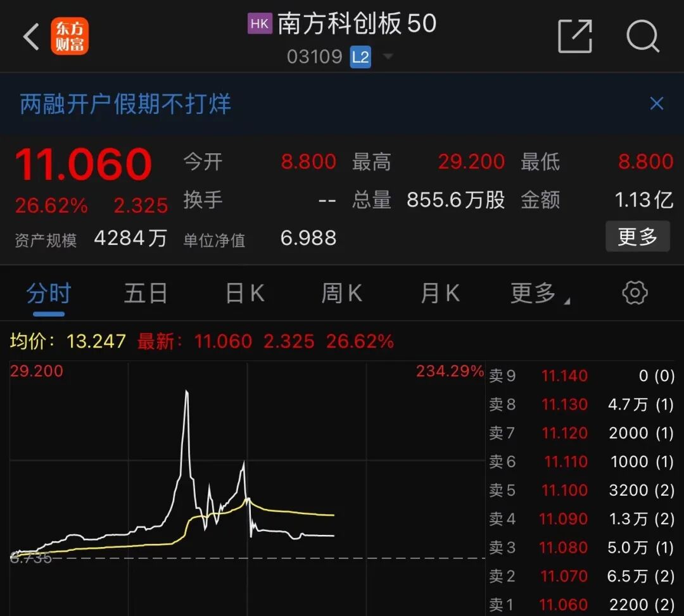Tap the current price 11.060 headline

[x=84, y=165]
